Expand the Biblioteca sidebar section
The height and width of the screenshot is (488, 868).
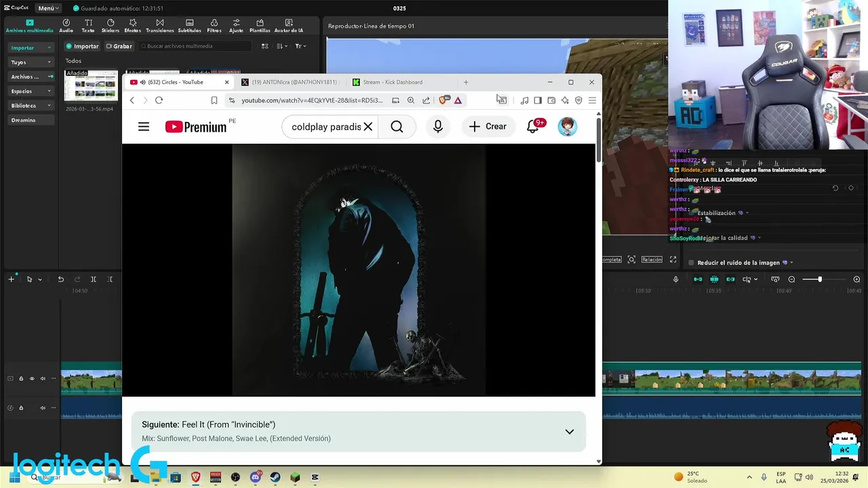pos(31,106)
